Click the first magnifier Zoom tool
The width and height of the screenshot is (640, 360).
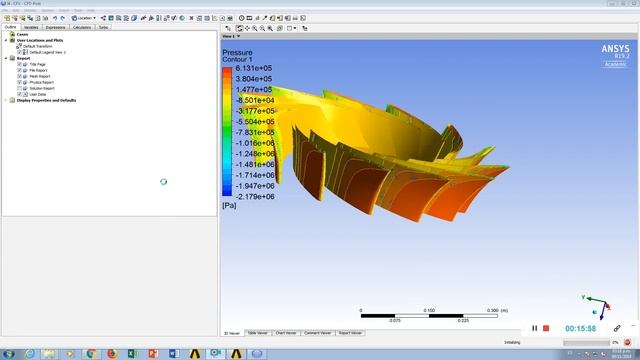click(x=255, y=28)
